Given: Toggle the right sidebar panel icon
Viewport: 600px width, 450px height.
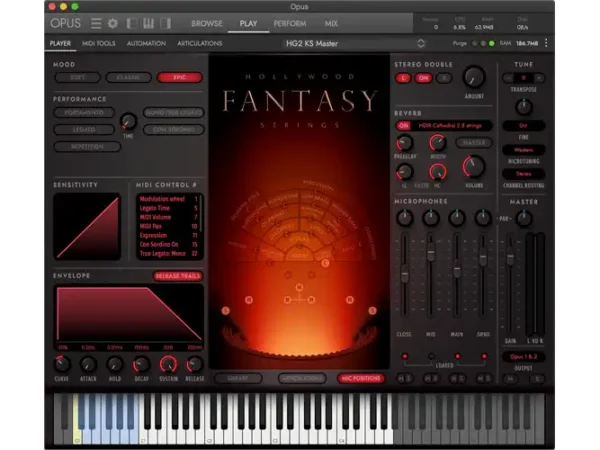Looking at the screenshot, I should click(166, 24).
